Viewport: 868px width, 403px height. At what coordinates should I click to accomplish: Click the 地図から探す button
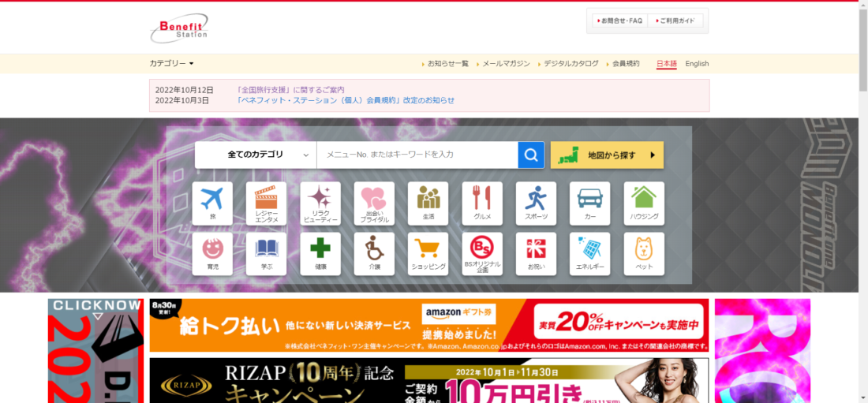click(607, 155)
